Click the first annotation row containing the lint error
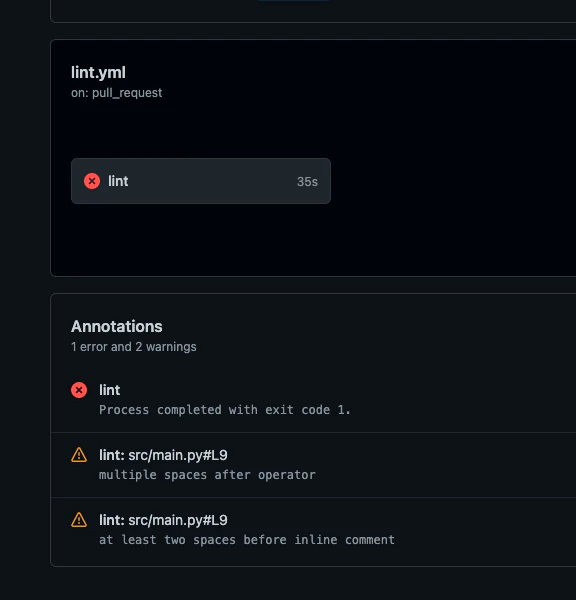This screenshot has width=576, height=600. coord(313,400)
